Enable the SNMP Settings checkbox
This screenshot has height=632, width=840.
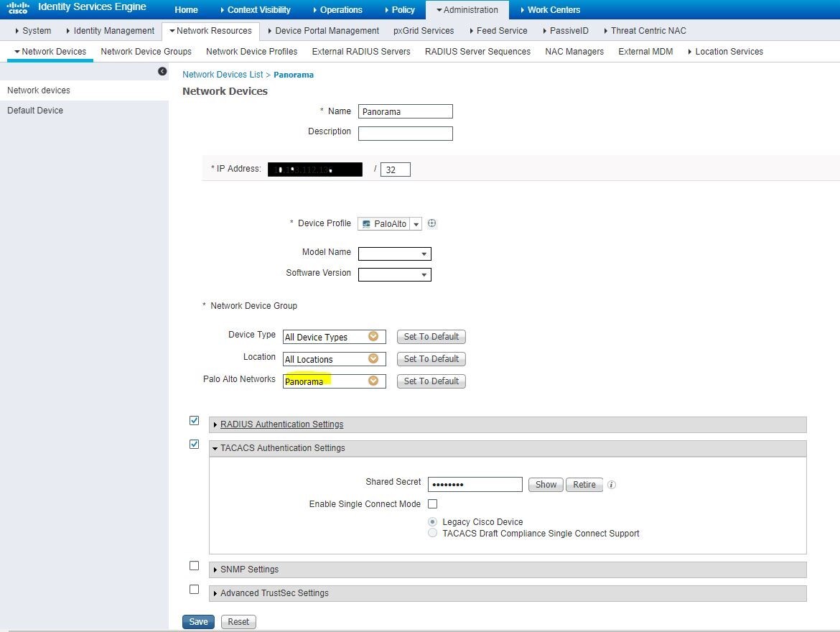(x=194, y=566)
